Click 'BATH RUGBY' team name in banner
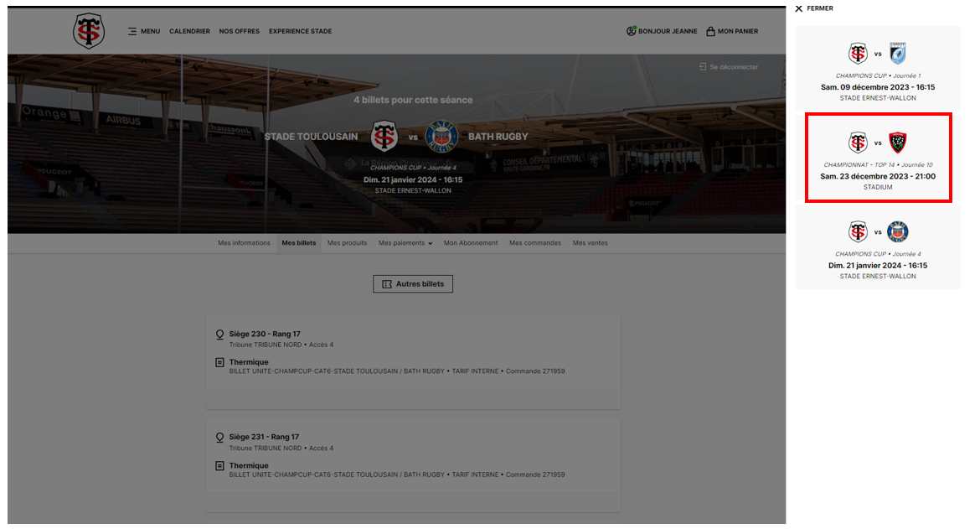Image resolution: width=980 pixels, height=529 pixels. click(498, 137)
